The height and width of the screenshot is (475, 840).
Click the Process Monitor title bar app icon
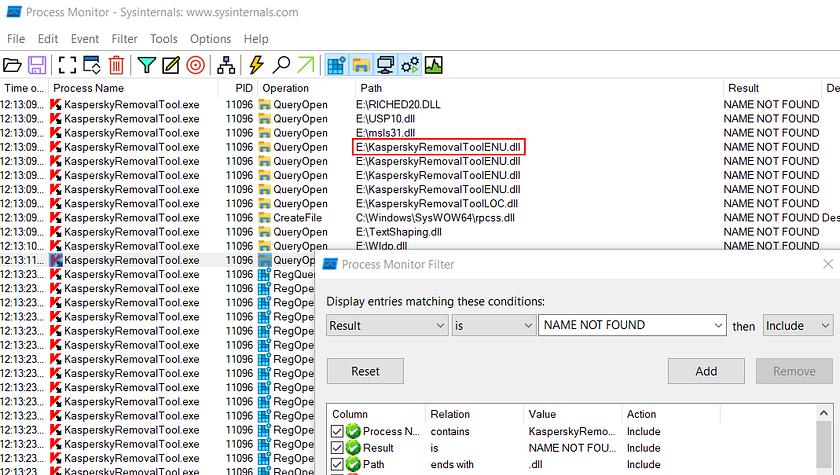tap(13, 12)
